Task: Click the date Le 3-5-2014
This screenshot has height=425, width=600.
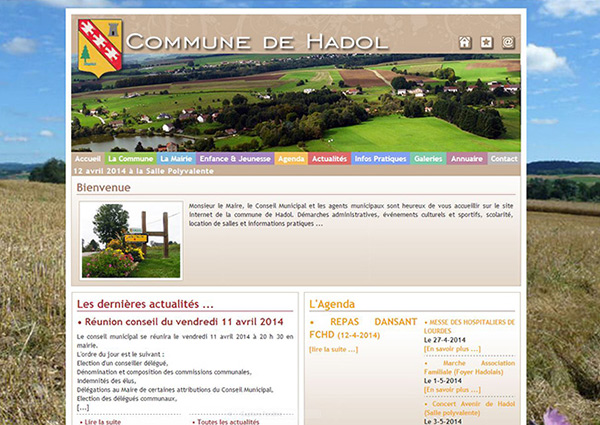Action: pyautogui.click(x=443, y=421)
